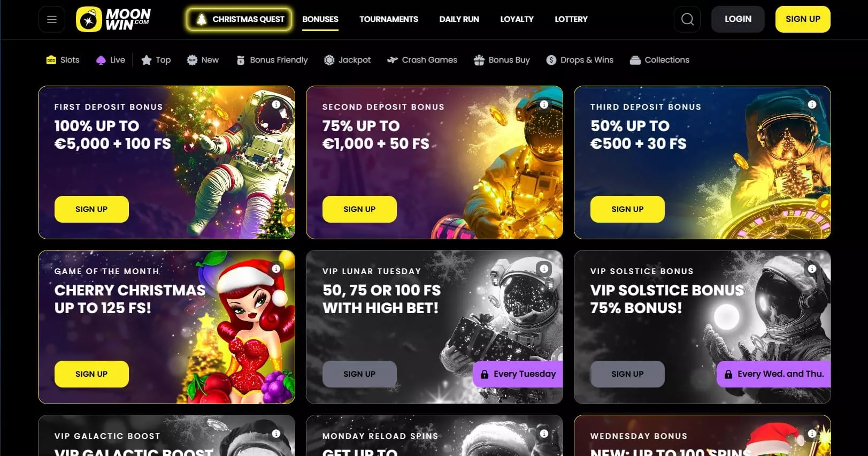This screenshot has width=868, height=456.
Task: Show info for VIP Lunar Tuesday
Action: 544,269
